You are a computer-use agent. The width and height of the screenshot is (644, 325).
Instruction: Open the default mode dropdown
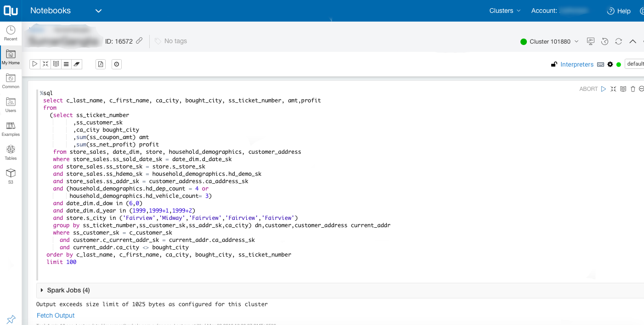click(x=635, y=64)
